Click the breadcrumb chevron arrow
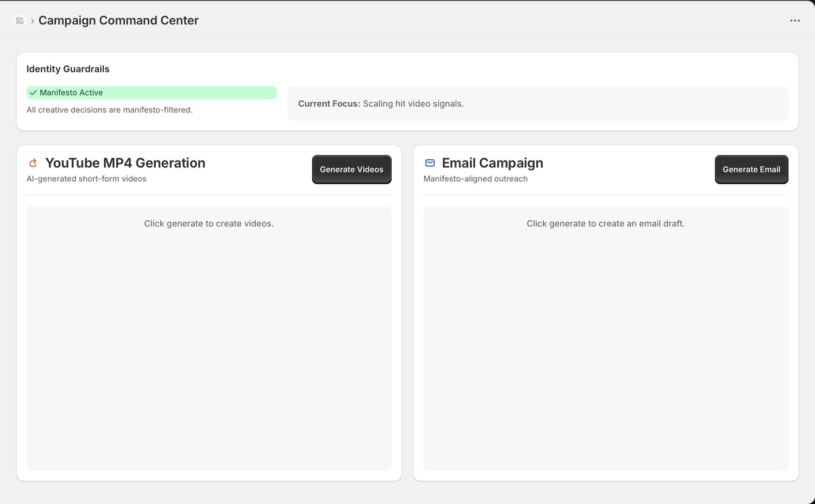Screen dimensions: 815x504 coord(32,21)
